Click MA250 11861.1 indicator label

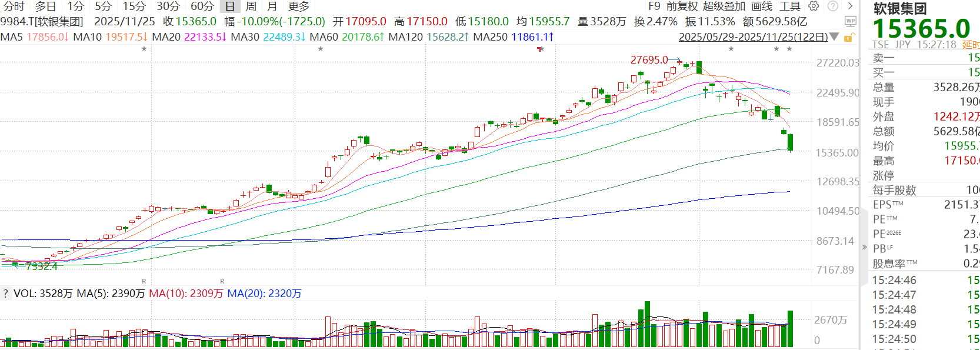[514, 37]
